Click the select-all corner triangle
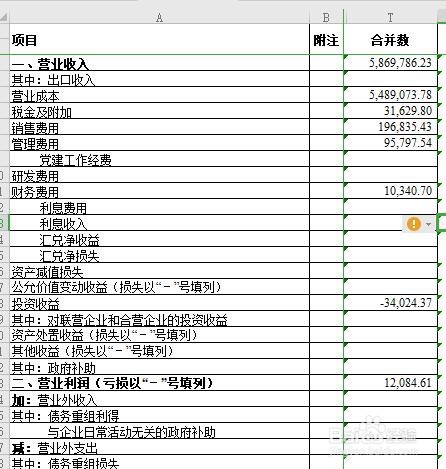446x469 pixels. pyautogui.click(x=4, y=17)
